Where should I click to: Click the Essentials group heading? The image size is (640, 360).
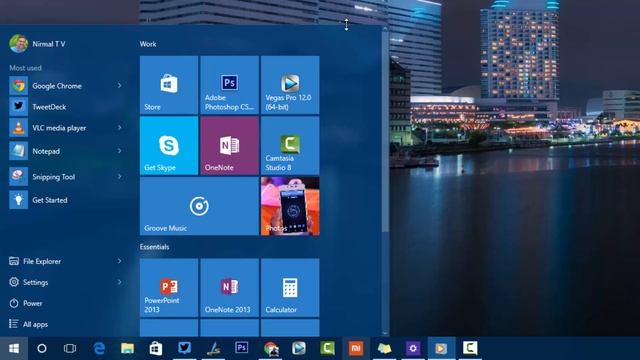coord(154,247)
